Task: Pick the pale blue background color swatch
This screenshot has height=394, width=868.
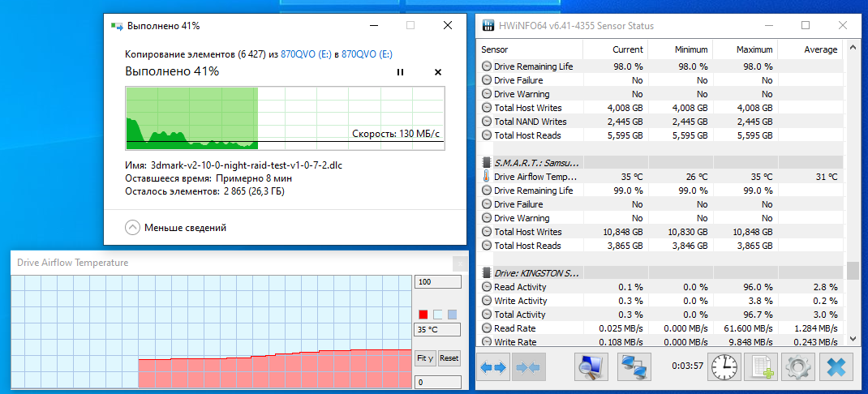Action: [438, 315]
